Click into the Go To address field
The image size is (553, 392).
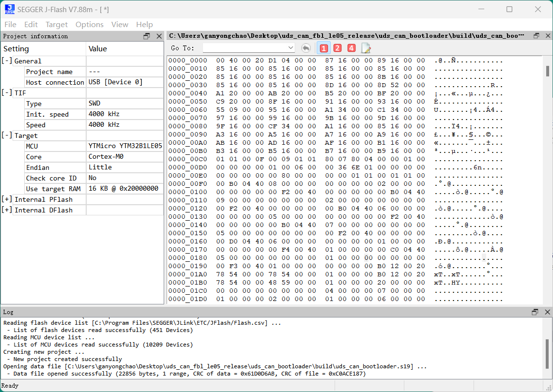point(245,47)
